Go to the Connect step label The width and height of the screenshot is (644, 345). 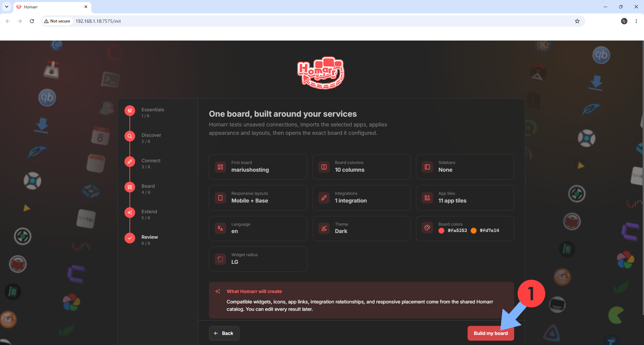click(151, 161)
